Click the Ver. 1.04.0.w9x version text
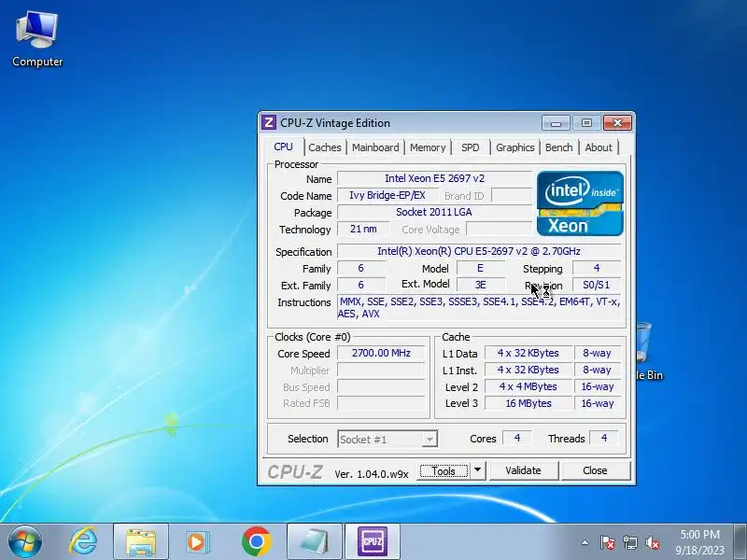Image resolution: width=747 pixels, height=560 pixels. click(x=372, y=474)
